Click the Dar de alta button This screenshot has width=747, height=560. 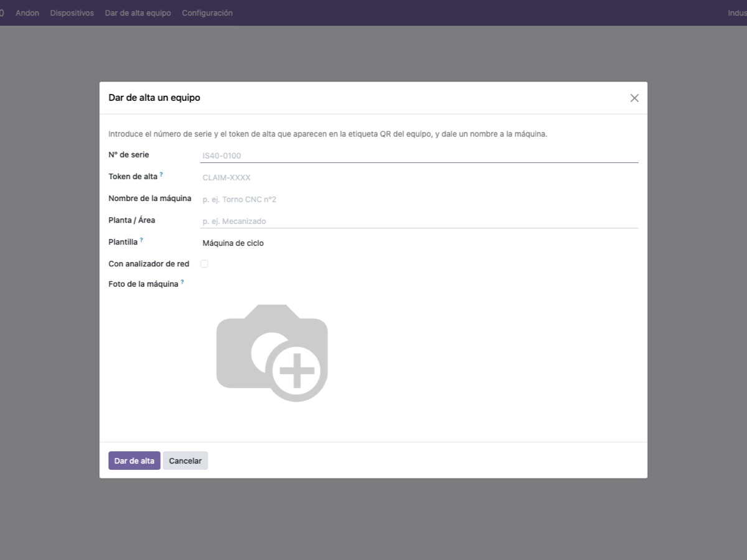coord(134,460)
